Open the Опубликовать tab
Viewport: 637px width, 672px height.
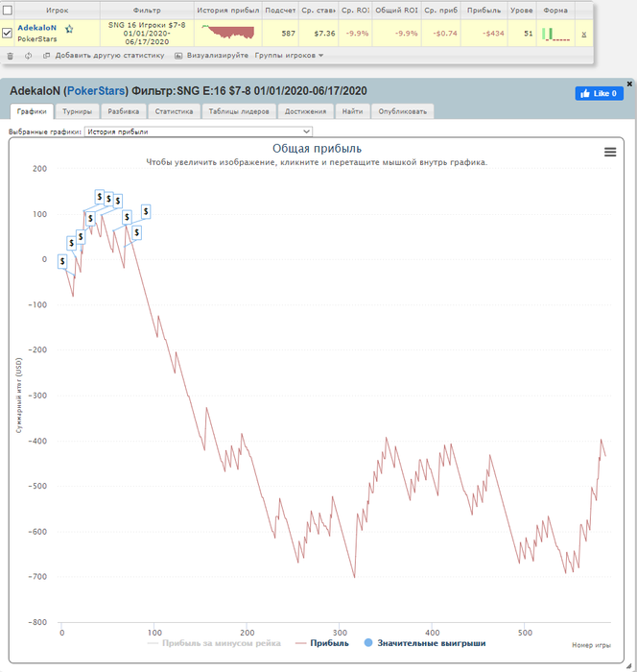point(403,111)
